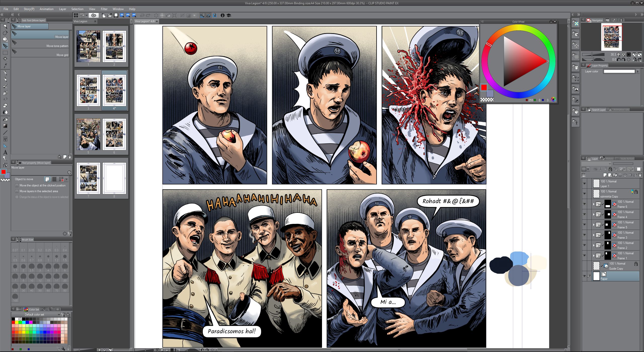644x352 pixels.
Task: Click the New file toolbar icon
Action: [104, 15]
